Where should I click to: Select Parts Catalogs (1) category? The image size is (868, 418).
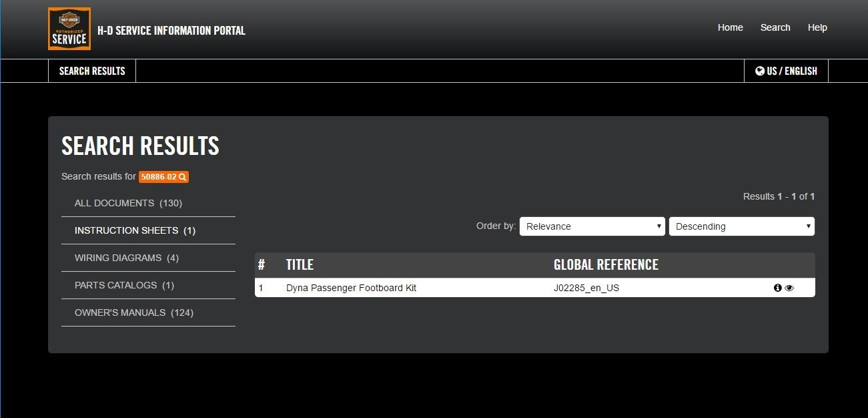(124, 285)
